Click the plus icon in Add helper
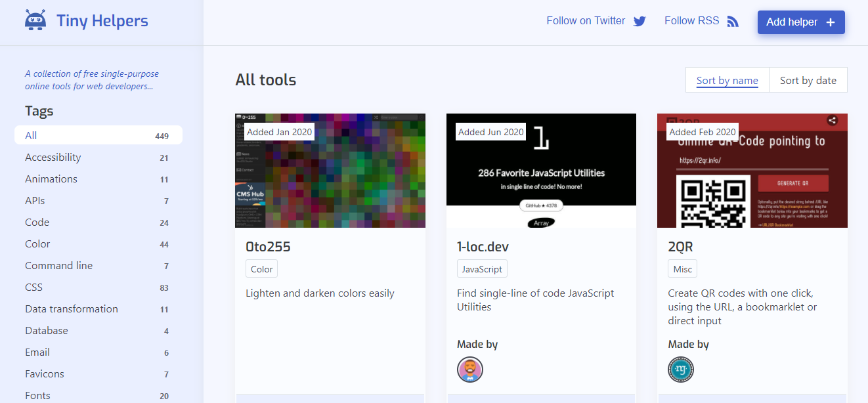 pyautogui.click(x=831, y=22)
